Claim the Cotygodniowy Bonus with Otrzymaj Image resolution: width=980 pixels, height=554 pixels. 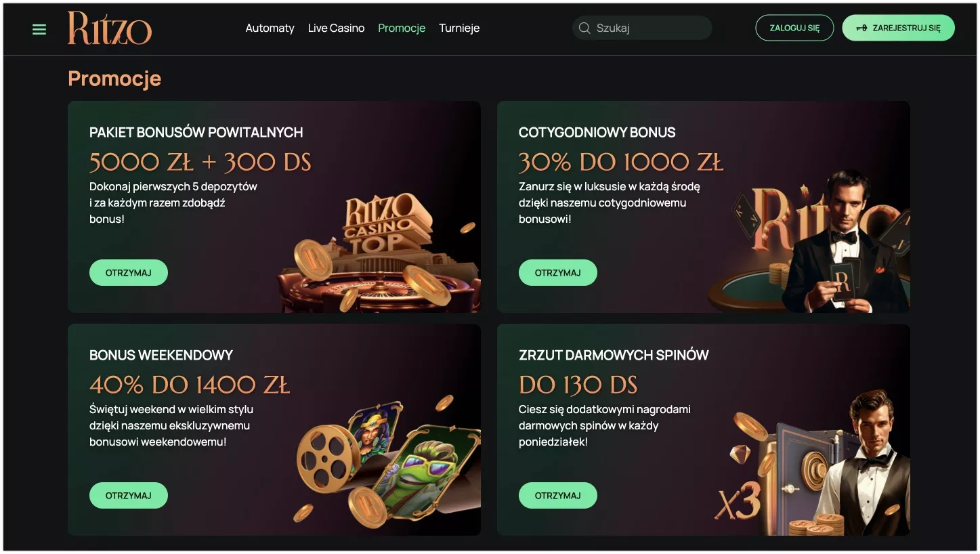(x=558, y=273)
